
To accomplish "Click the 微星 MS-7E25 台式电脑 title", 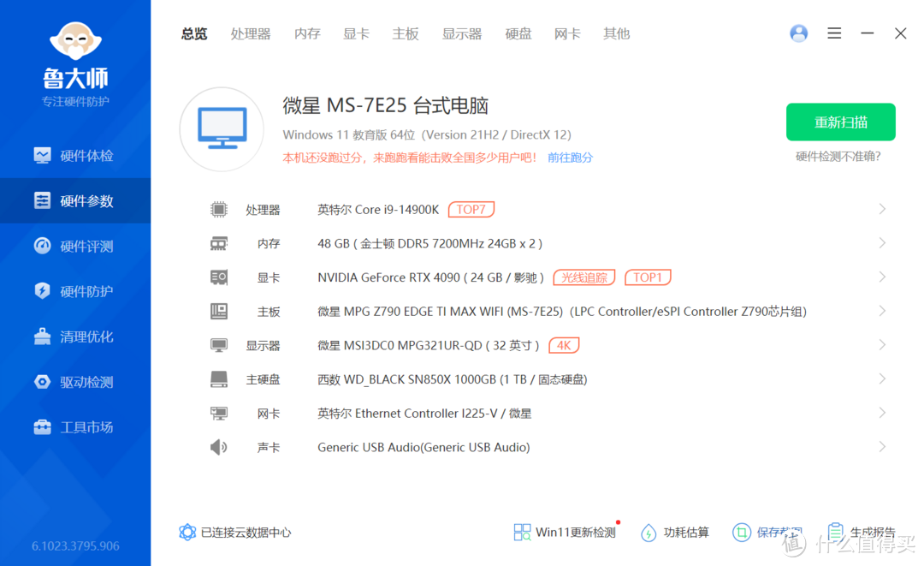I will (x=385, y=105).
